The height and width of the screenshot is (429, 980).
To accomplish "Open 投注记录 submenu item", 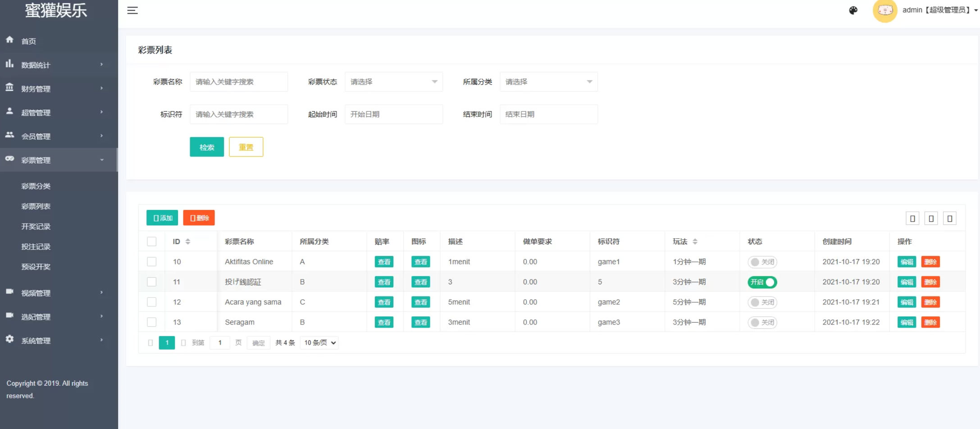I will click(36, 246).
